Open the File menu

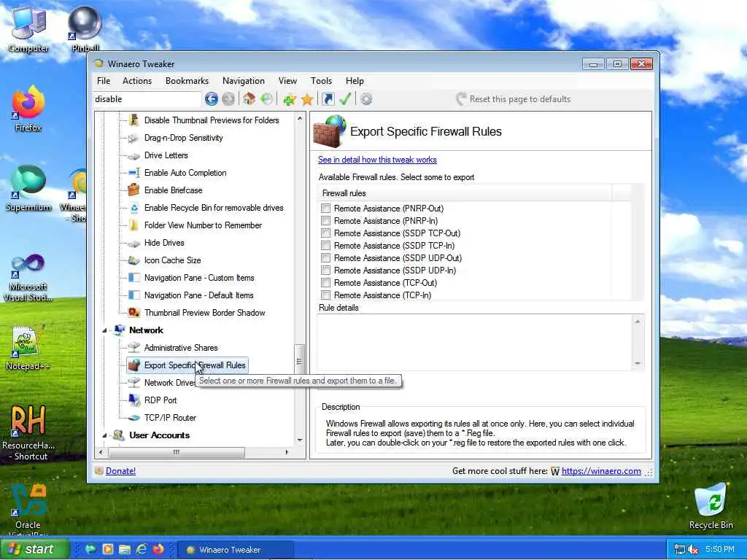[104, 81]
